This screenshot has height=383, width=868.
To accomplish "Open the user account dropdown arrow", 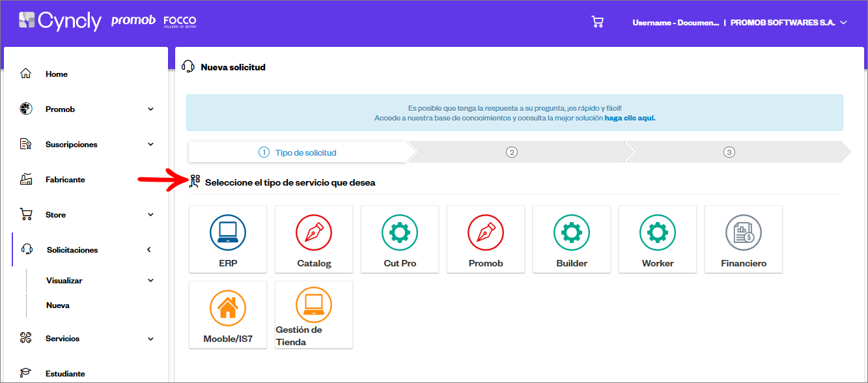I will tap(843, 22).
